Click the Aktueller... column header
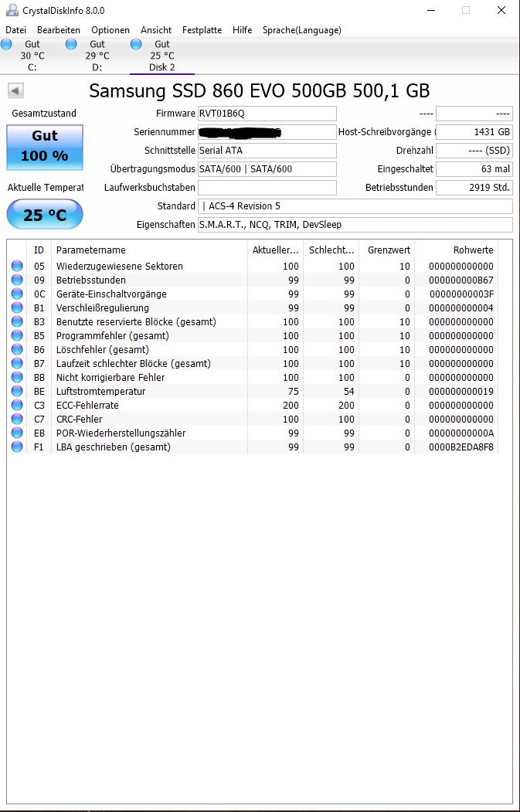 coord(275,250)
